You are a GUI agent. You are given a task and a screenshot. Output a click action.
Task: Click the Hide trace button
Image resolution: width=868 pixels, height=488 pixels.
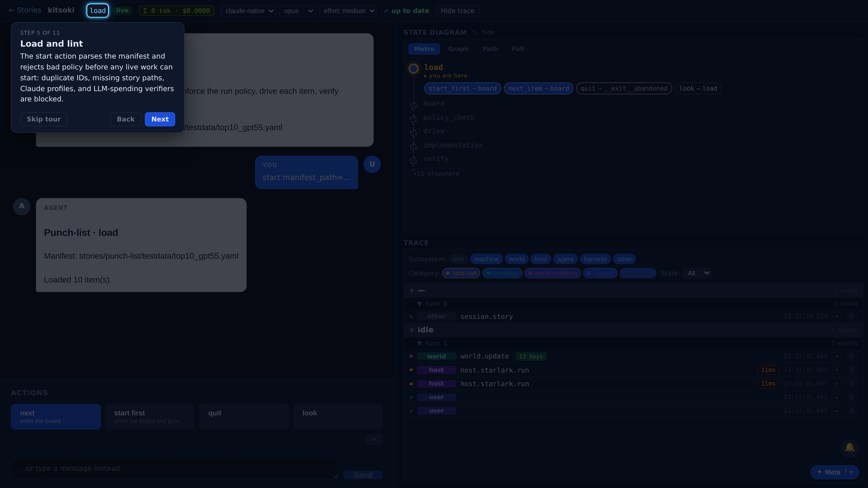(458, 11)
